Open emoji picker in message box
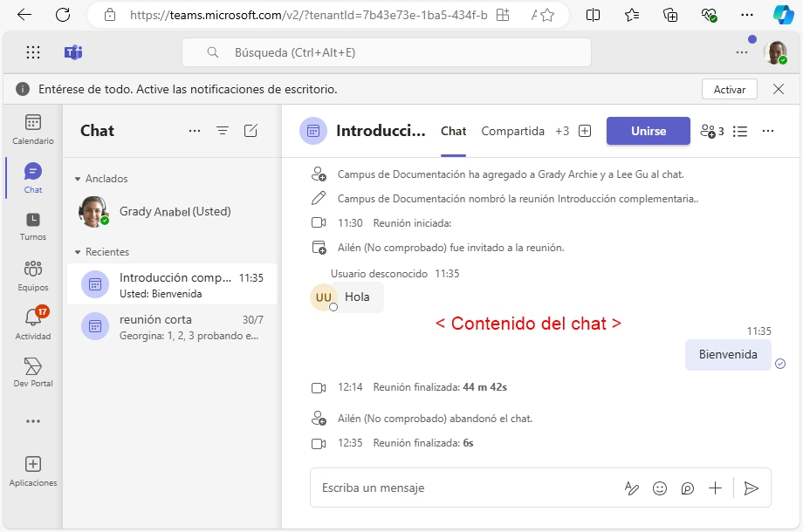 tap(660, 488)
